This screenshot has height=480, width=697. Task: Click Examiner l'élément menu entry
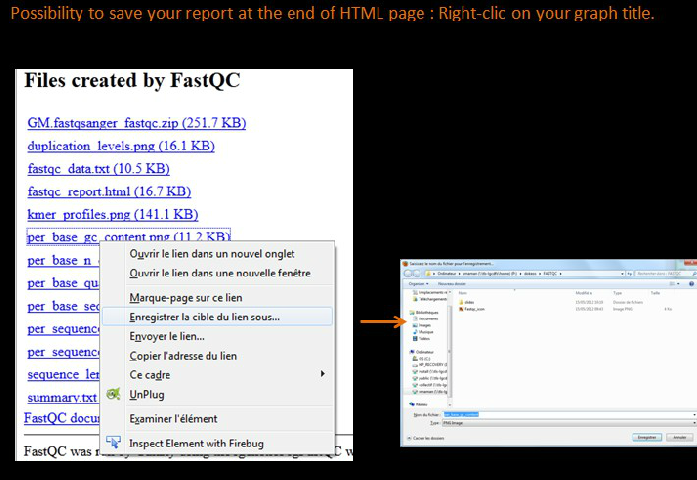click(173, 418)
